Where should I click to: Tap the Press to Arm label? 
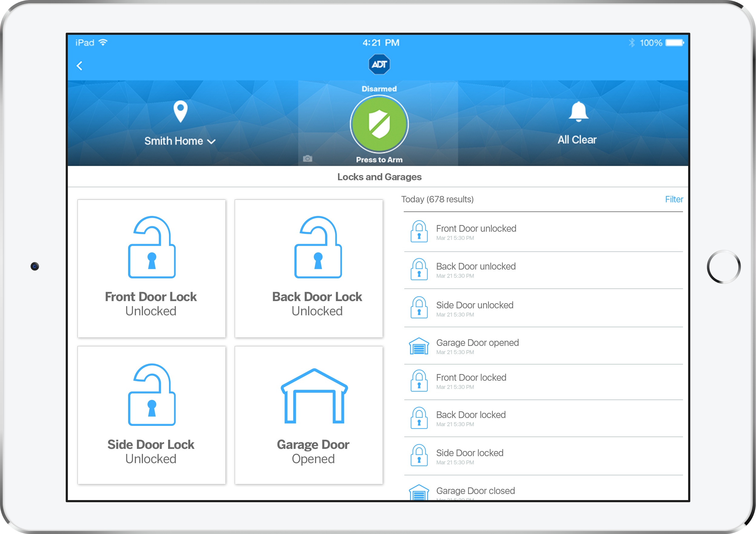pyautogui.click(x=379, y=160)
